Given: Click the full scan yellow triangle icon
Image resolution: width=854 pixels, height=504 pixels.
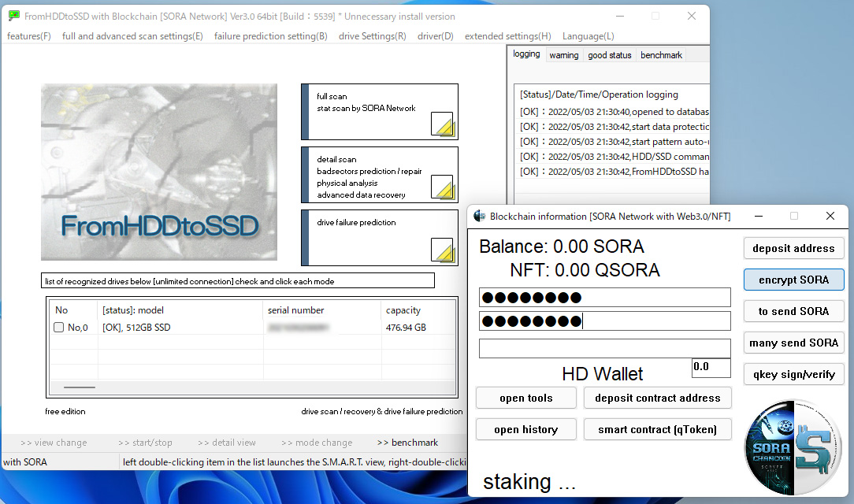Looking at the screenshot, I should (442, 124).
